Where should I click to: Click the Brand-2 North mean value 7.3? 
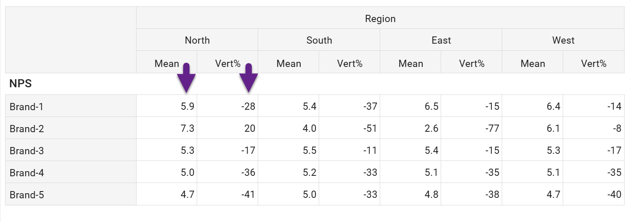coord(187,128)
